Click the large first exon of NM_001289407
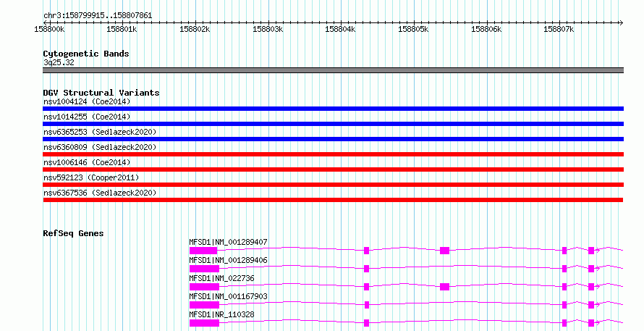The image size is (644, 331). [x=203, y=251]
